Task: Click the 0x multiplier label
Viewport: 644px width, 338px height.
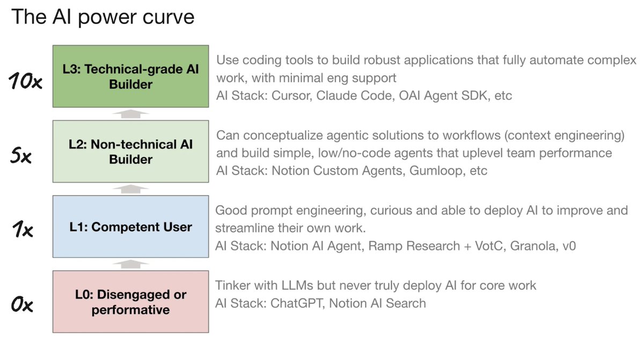Action: pyautogui.click(x=23, y=305)
